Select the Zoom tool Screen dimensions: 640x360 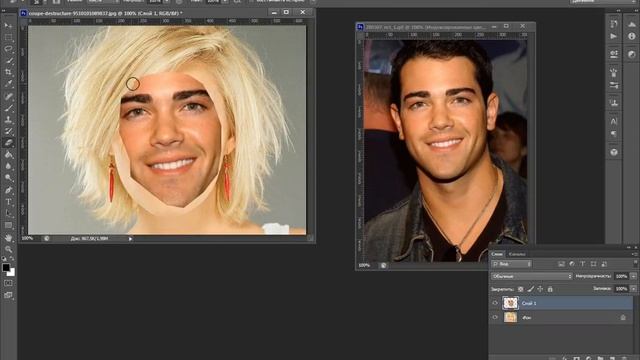(8, 249)
